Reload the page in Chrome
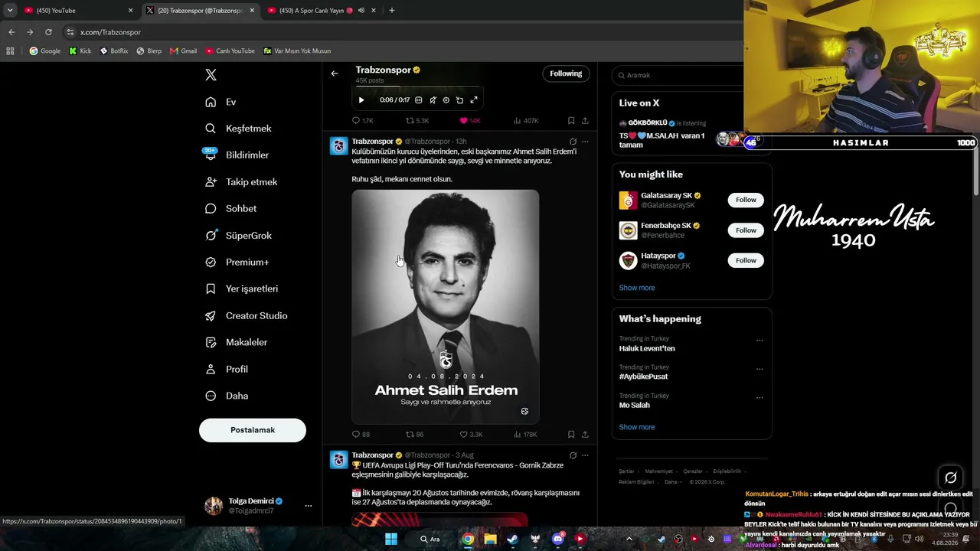The image size is (980, 551). pos(48,32)
